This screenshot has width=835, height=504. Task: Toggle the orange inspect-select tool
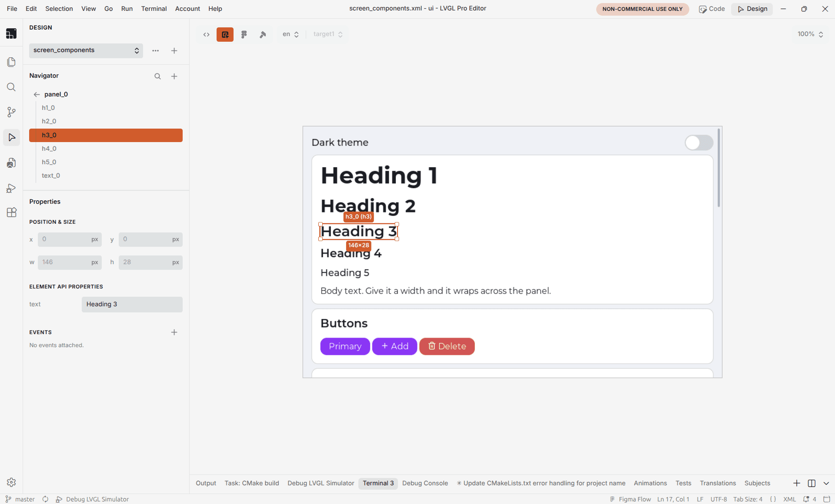[x=225, y=34]
